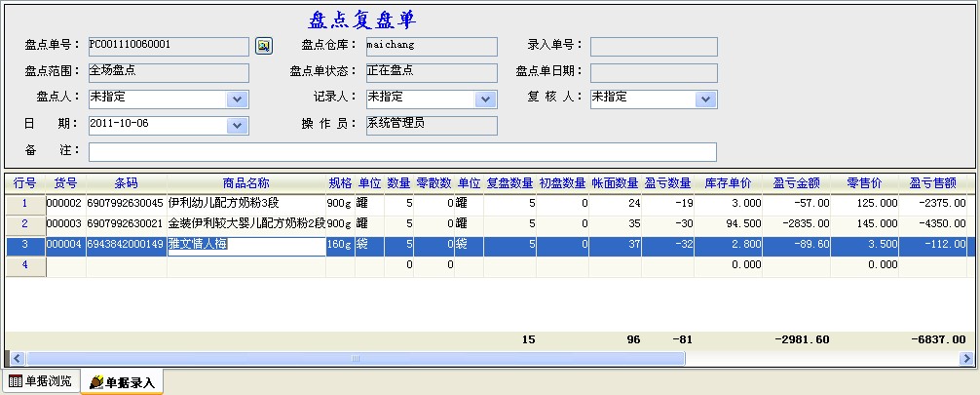Click the 盈亏金额 column header
The image size is (980, 395).
tap(796, 183)
